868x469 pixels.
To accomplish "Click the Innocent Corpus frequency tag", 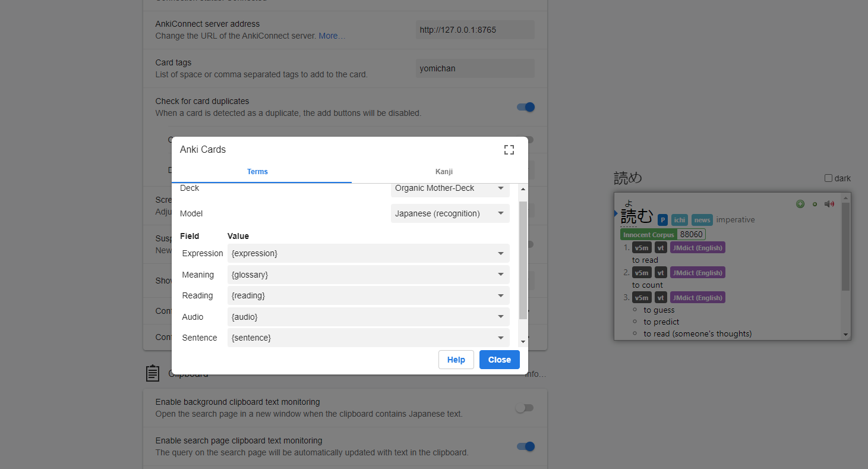I will point(648,235).
